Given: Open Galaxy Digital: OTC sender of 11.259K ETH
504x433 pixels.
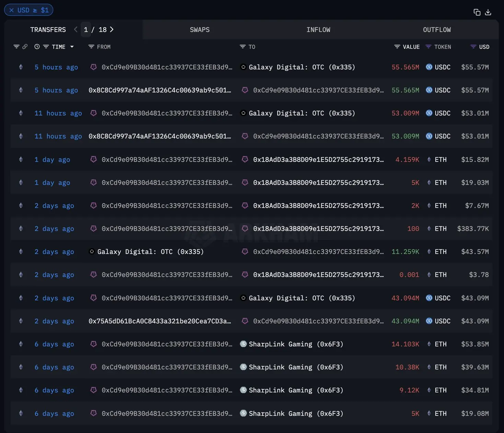Looking at the screenshot, I should [x=150, y=252].
